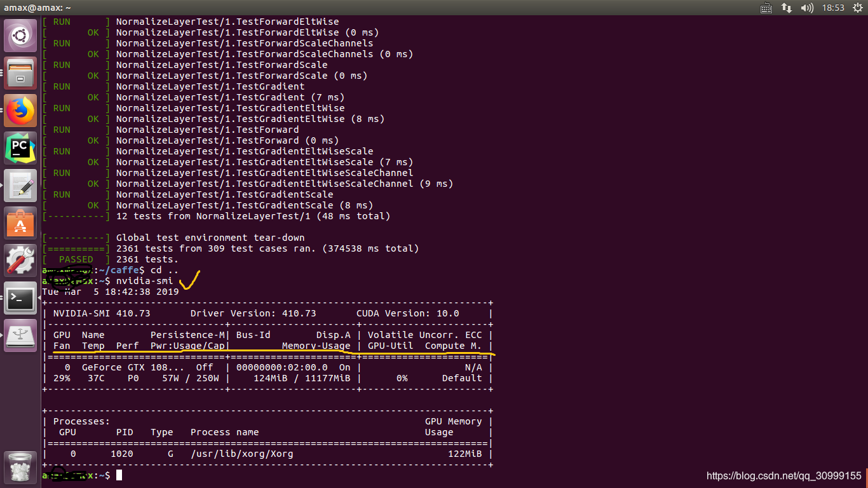Click the 'TestGradientScale (8 ms)' result line
Screen dimensions: 868x488
point(245,205)
